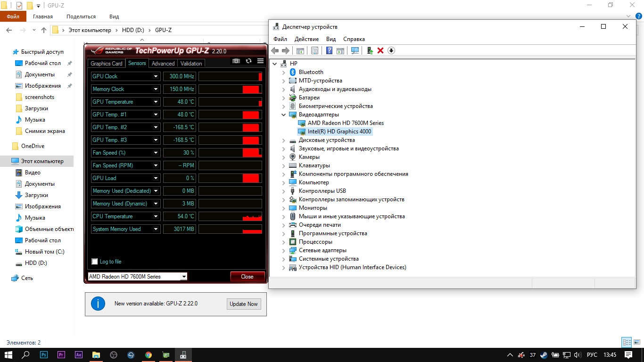Open the Справка menu in Device Manager
Image resolution: width=644 pixels, height=362 pixels.
click(354, 39)
